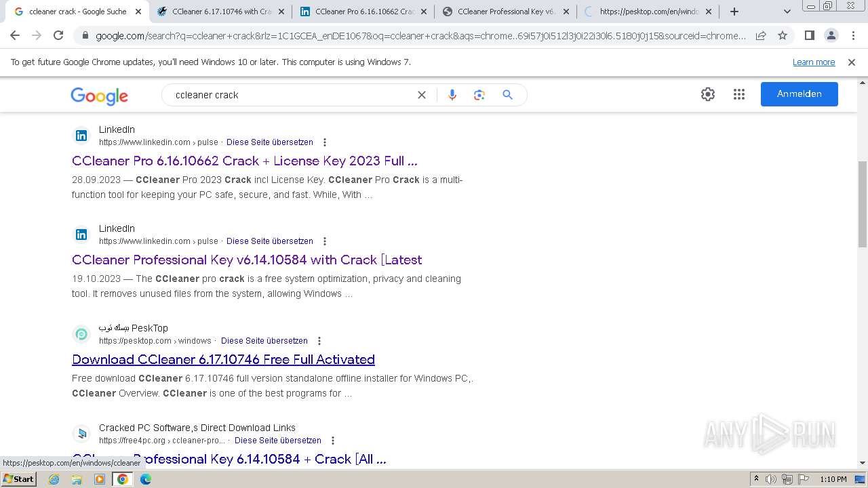Viewport: 868px width, 488px height.
Task: Reload the current page
Action: (x=58, y=36)
